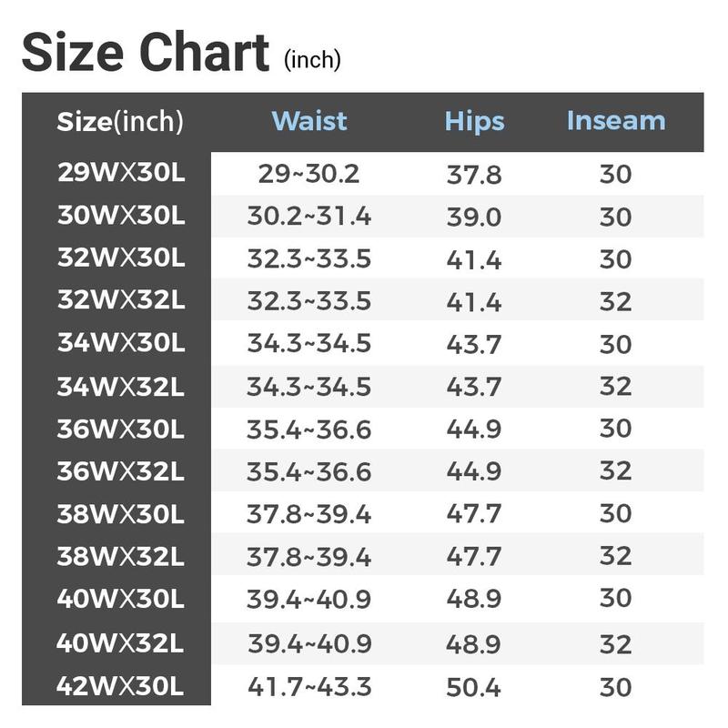
Task: Click the Inseam column header
Action: coord(616,121)
